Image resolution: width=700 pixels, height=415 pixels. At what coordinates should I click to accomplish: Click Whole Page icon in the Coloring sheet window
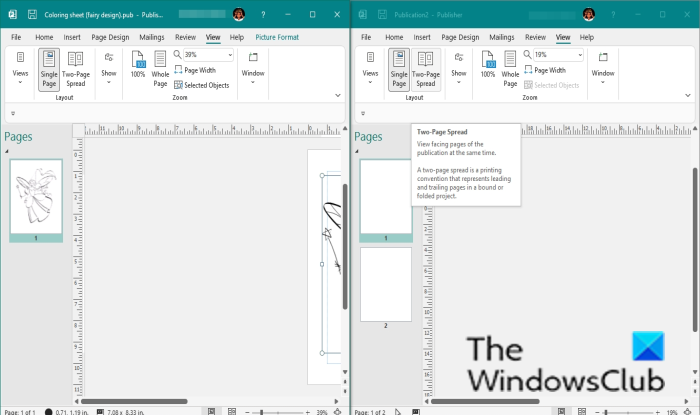coord(160,67)
